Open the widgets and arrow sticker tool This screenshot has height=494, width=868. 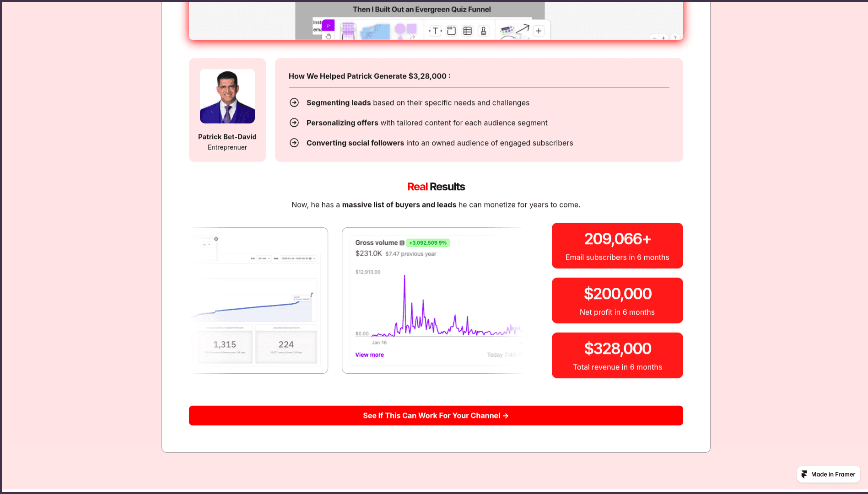pos(515,31)
